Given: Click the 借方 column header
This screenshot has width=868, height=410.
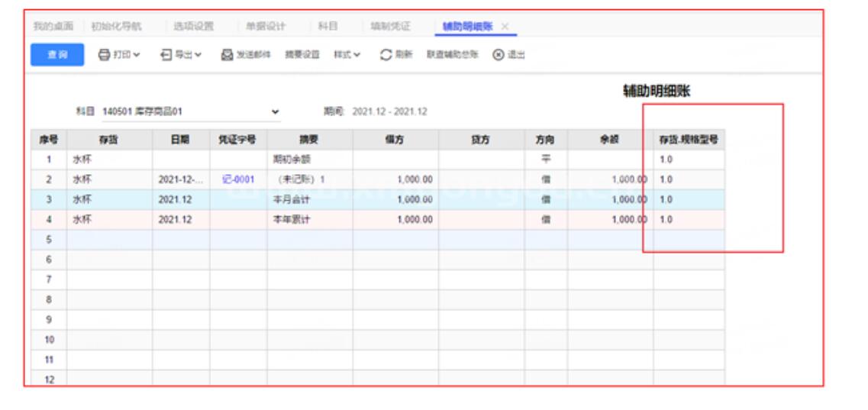Looking at the screenshot, I should pos(395,140).
